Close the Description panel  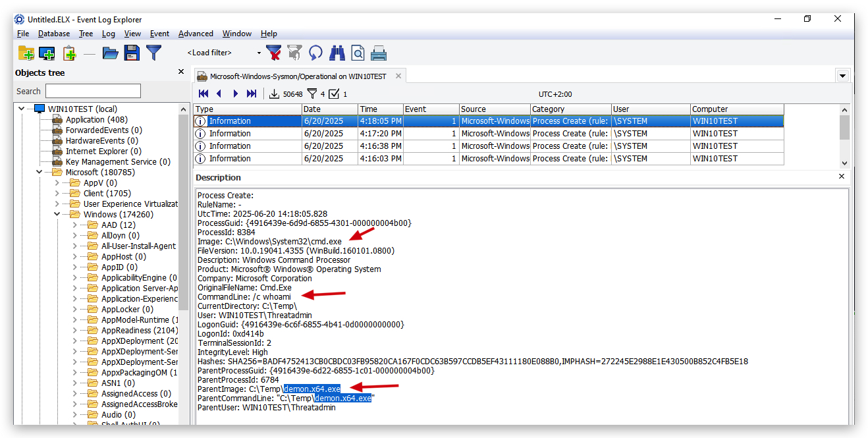pos(842,177)
